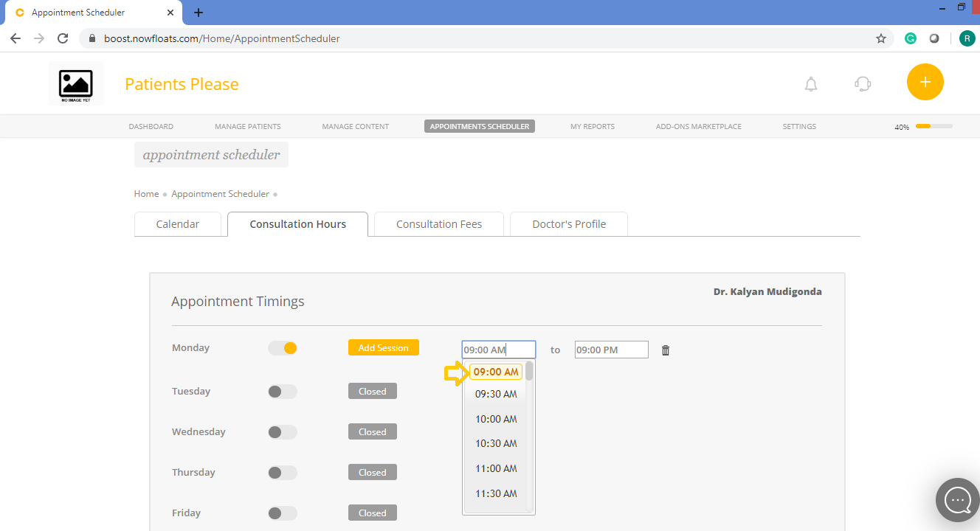Click the browser forward arrow
The image size is (980, 531).
pyautogui.click(x=39, y=38)
